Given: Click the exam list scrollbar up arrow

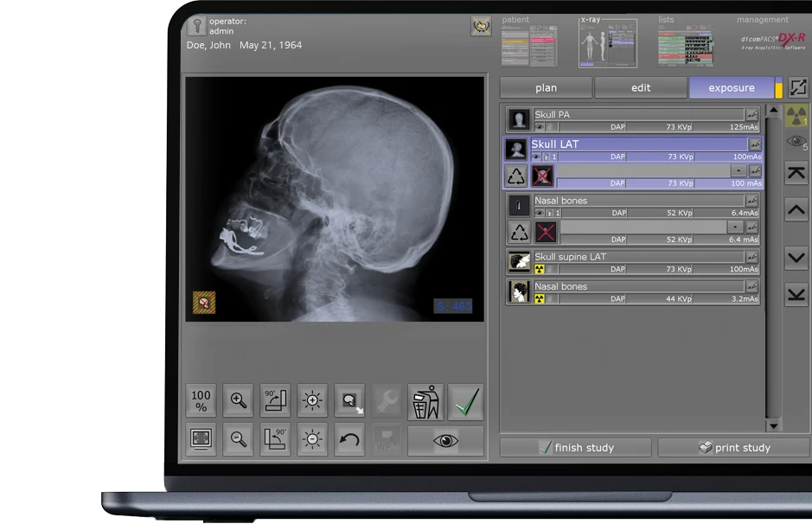Looking at the screenshot, I should click(x=773, y=111).
